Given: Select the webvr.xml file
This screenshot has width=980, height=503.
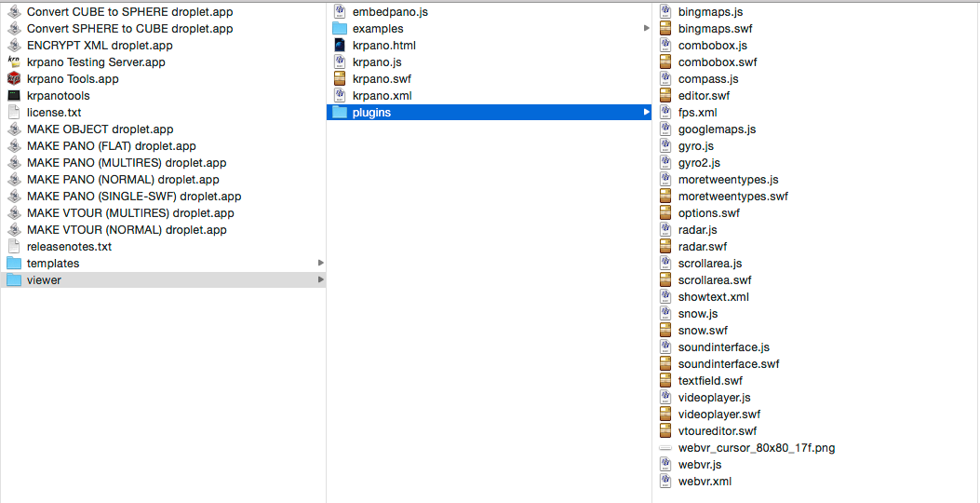Looking at the screenshot, I should pos(705,481).
